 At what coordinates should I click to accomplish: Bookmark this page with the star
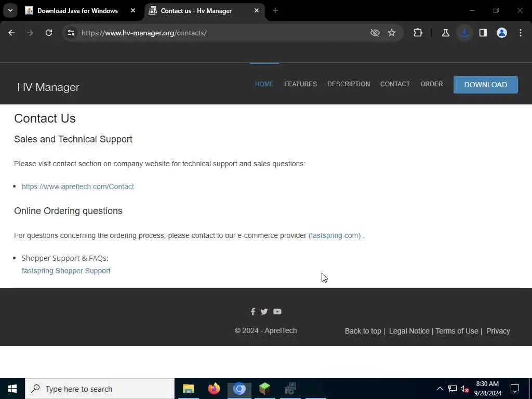pyautogui.click(x=392, y=33)
